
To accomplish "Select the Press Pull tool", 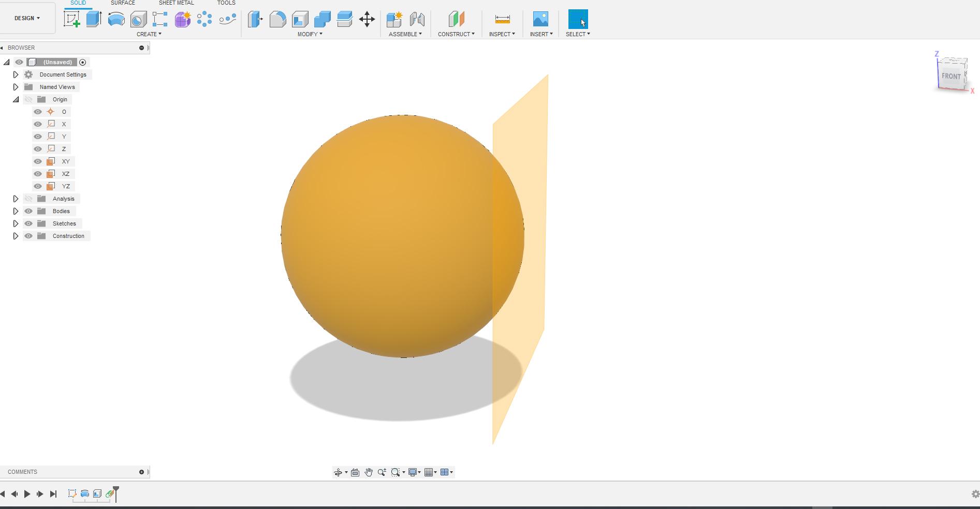I will 255,20.
